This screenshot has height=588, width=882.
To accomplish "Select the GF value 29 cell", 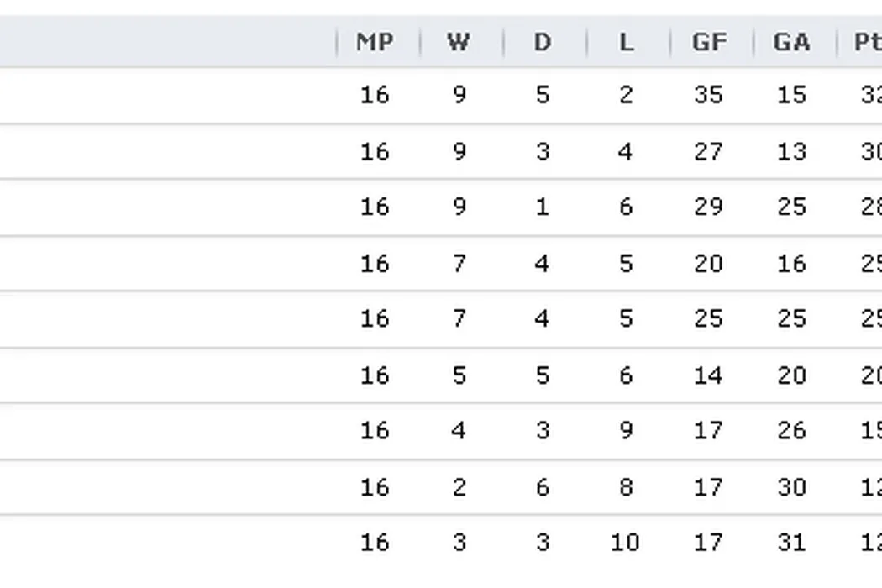I will click(709, 207).
